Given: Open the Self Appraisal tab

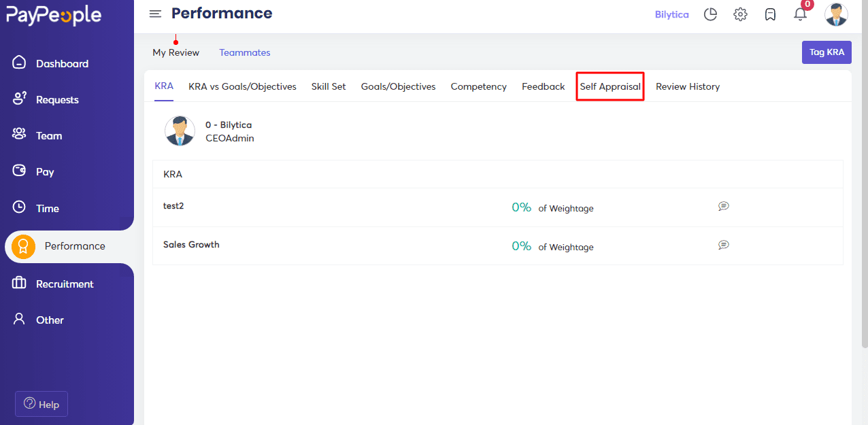Looking at the screenshot, I should tap(610, 86).
